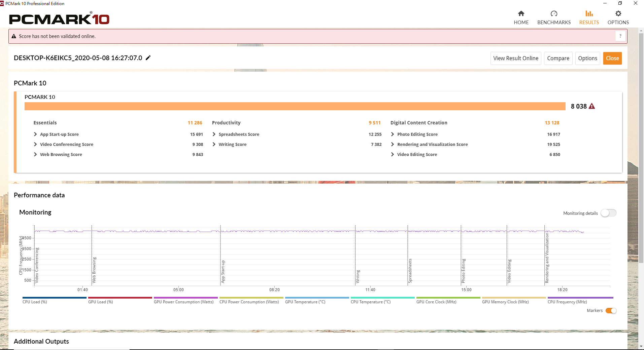
Task: Click the result name DESKTOP-K6EIKC5 title
Action: click(78, 58)
